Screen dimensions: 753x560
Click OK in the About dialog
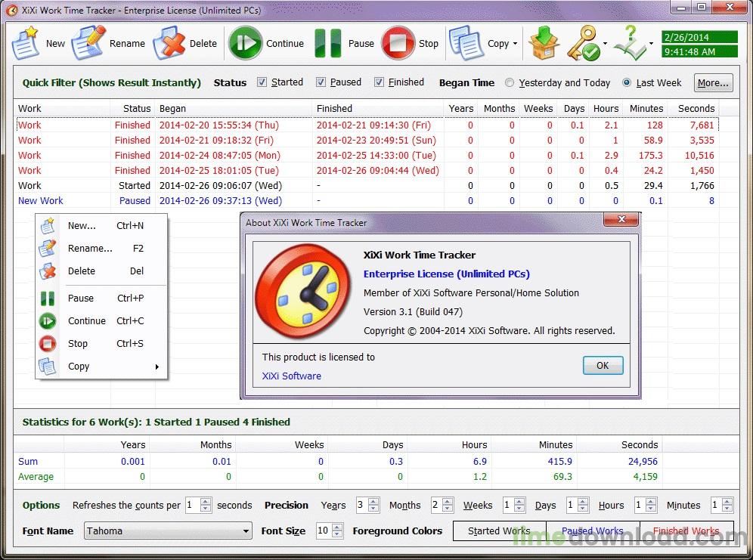click(x=603, y=366)
